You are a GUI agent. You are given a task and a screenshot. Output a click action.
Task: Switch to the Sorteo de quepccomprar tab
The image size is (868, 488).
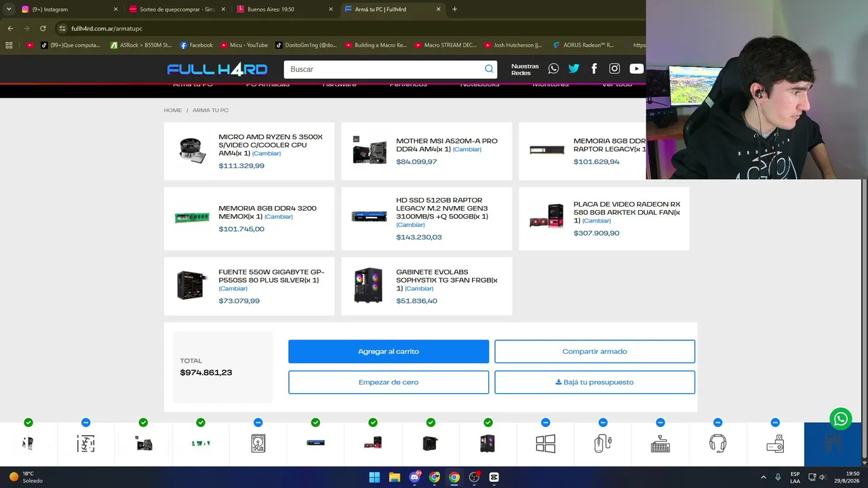pos(176,9)
